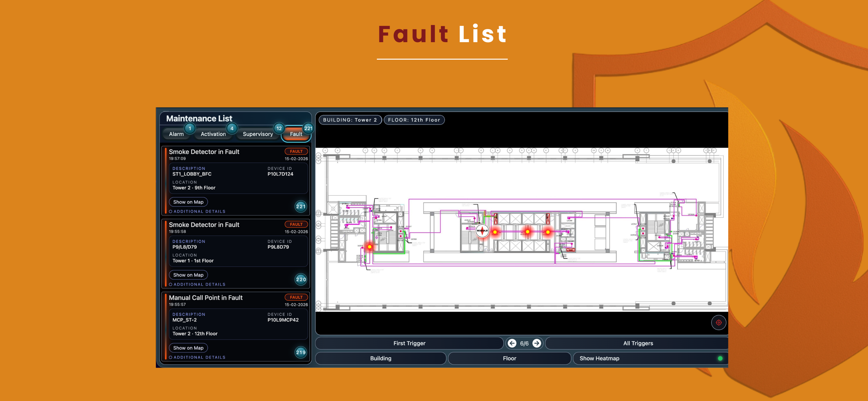Click the location Tower 1 · 1st Floor
This screenshot has height=401, width=868.
(193, 260)
